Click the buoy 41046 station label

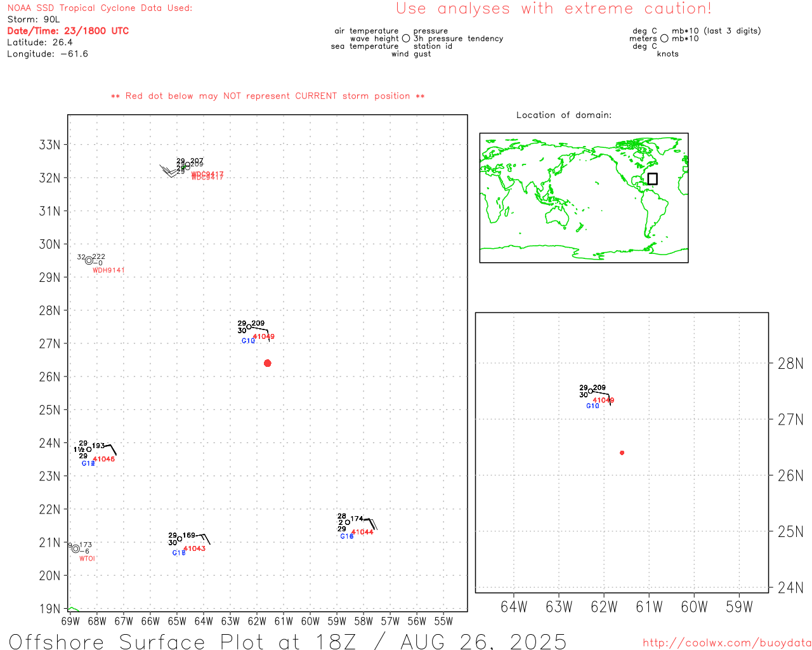pos(104,459)
